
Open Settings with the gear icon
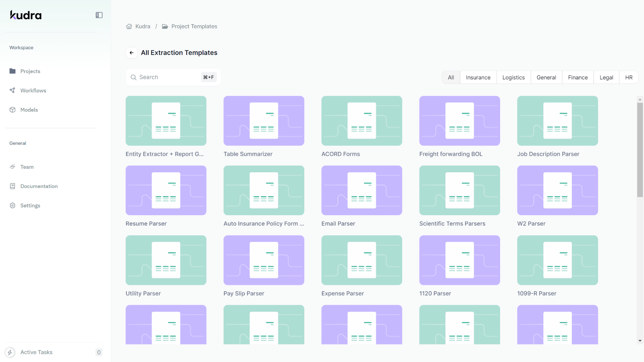[13, 205]
